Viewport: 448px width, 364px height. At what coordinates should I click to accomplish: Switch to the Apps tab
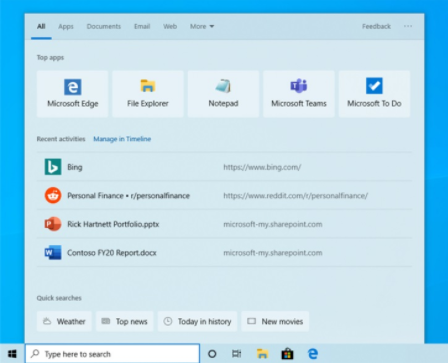66,26
